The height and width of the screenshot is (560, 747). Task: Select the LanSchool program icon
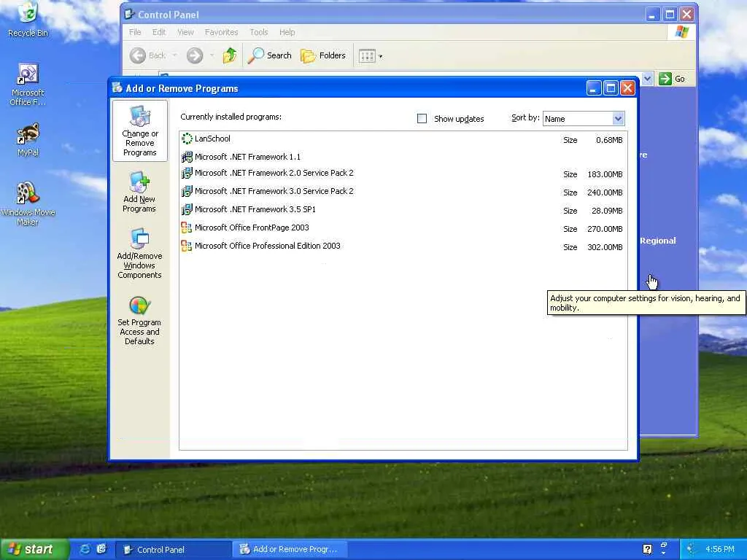(187, 139)
